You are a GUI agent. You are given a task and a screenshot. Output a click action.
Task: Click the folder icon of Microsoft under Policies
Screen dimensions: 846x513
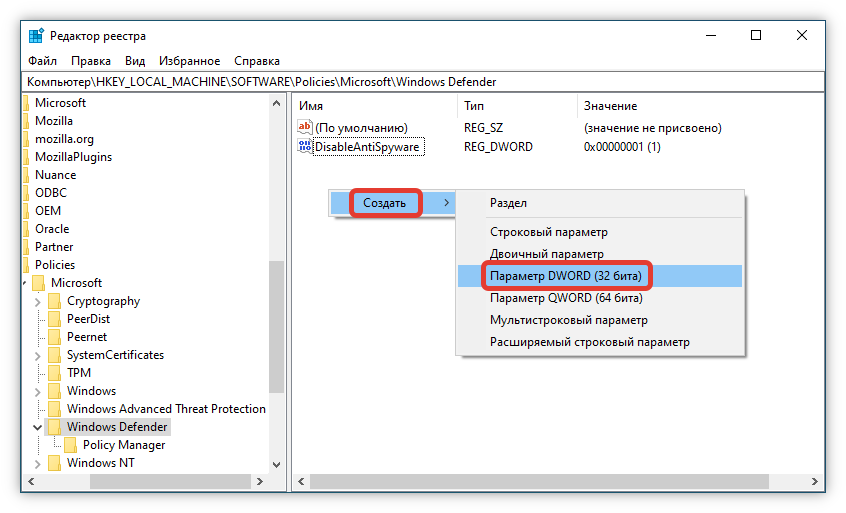pyautogui.click(x=38, y=283)
